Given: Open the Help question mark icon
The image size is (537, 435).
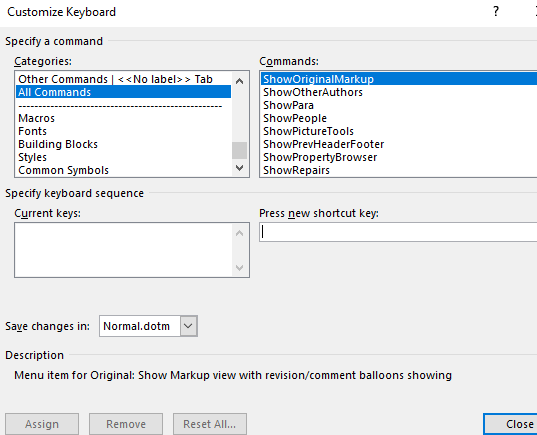Looking at the screenshot, I should click(x=496, y=12).
